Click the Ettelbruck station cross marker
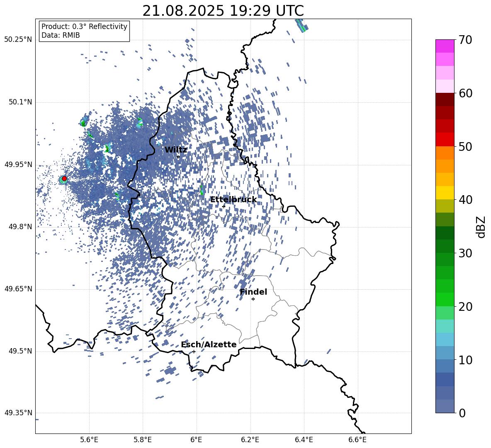The image size is (491, 448). click(224, 206)
